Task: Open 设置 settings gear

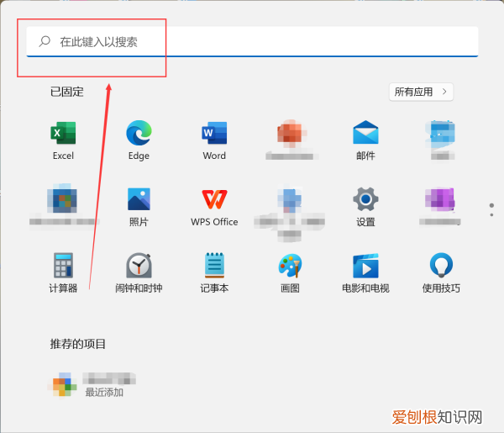Action: click(x=365, y=207)
